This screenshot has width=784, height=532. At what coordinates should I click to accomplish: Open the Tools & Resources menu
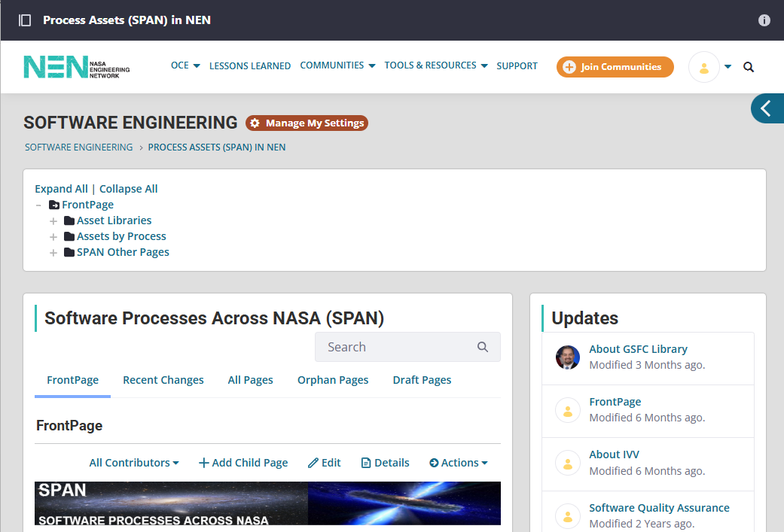pyautogui.click(x=435, y=65)
